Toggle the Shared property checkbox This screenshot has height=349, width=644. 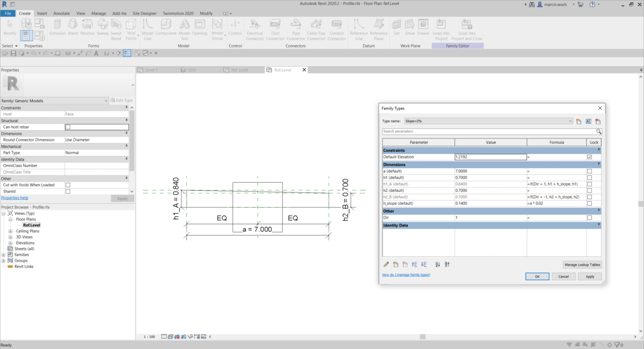(68, 191)
